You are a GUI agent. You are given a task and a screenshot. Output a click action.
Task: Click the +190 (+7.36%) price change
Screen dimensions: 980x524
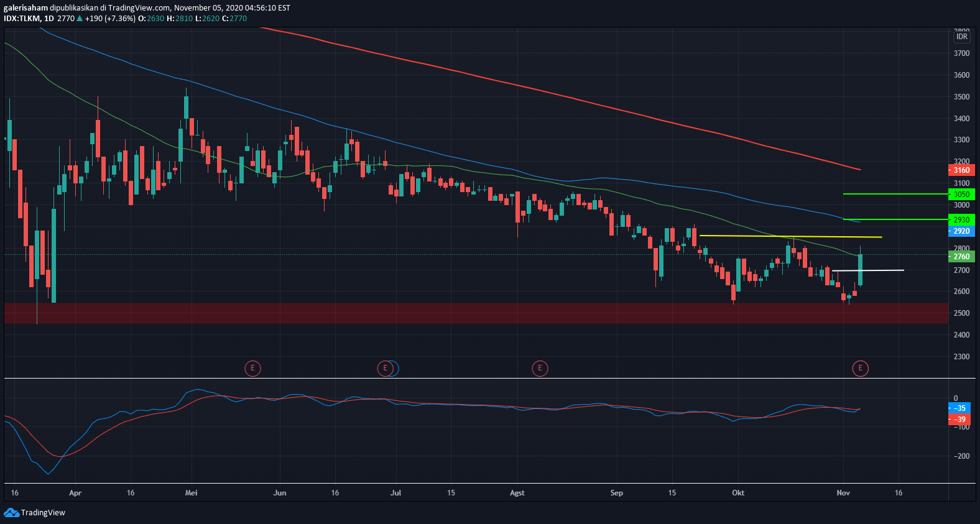coord(110,19)
